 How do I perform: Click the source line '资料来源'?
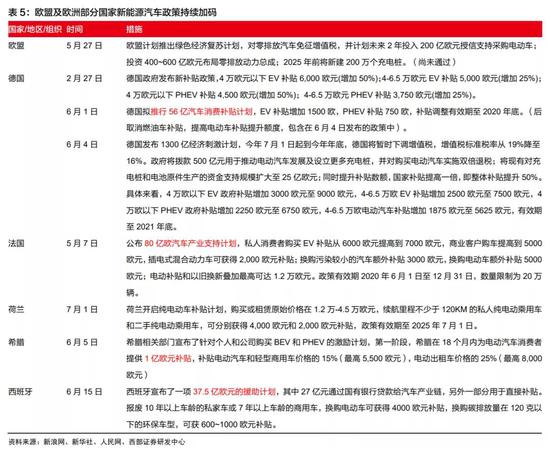[96, 442]
